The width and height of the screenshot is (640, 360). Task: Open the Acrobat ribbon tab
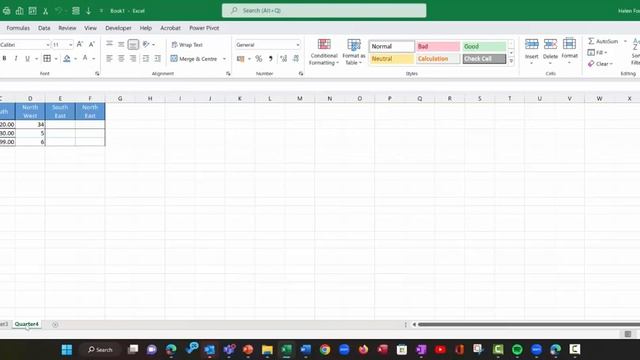170,28
